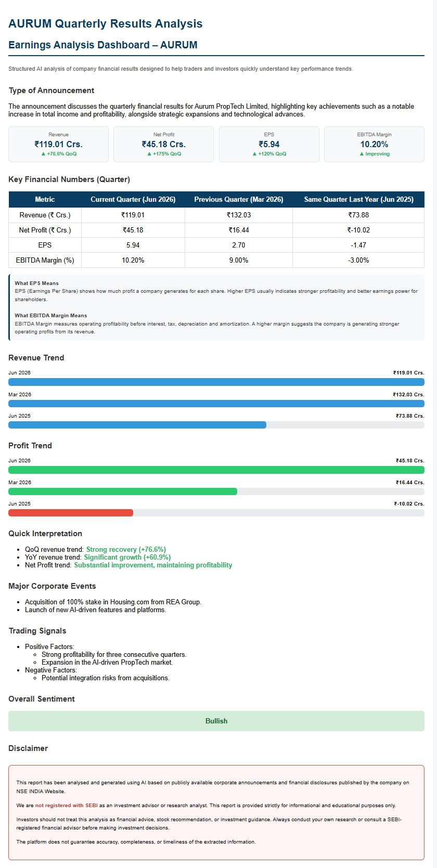The height and width of the screenshot is (868, 437).
Task: Click the What EPS Means heading
Action: coord(37,283)
